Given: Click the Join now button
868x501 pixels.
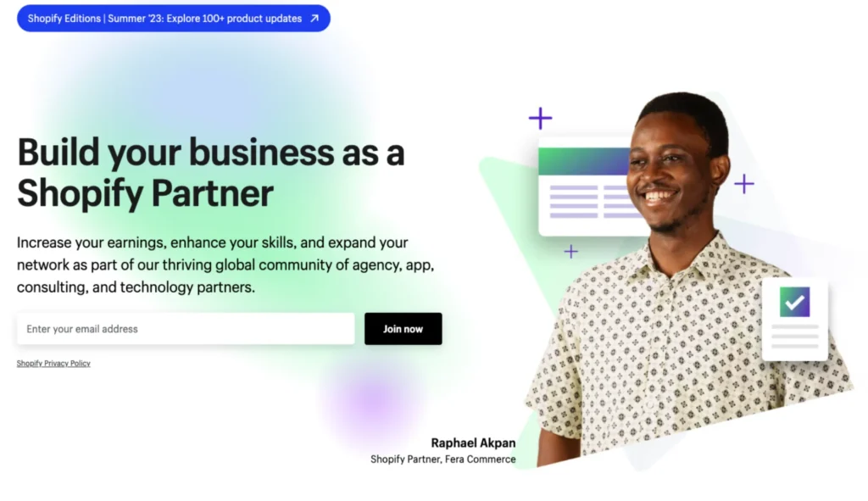Looking at the screenshot, I should 403,329.
